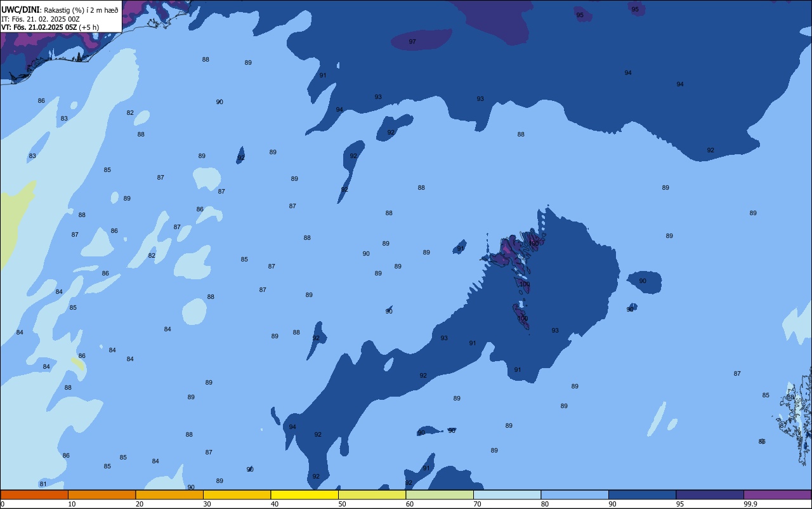This screenshot has width=812, height=509.
Task: Click the legend tick label '10'
Action: pos(72,504)
